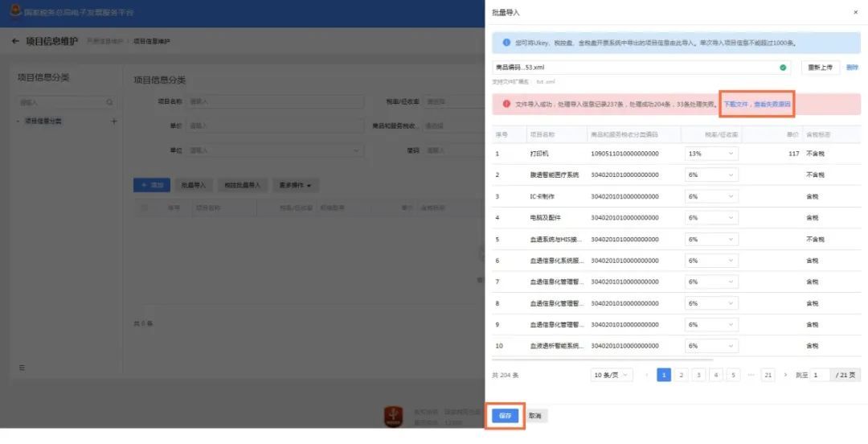Click the 电脑及配件 item name cell
The image size is (868, 444).
point(545,218)
